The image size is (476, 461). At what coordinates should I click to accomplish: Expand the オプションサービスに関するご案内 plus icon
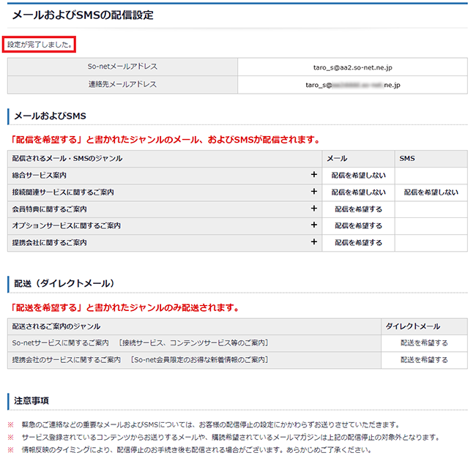[x=313, y=226]
